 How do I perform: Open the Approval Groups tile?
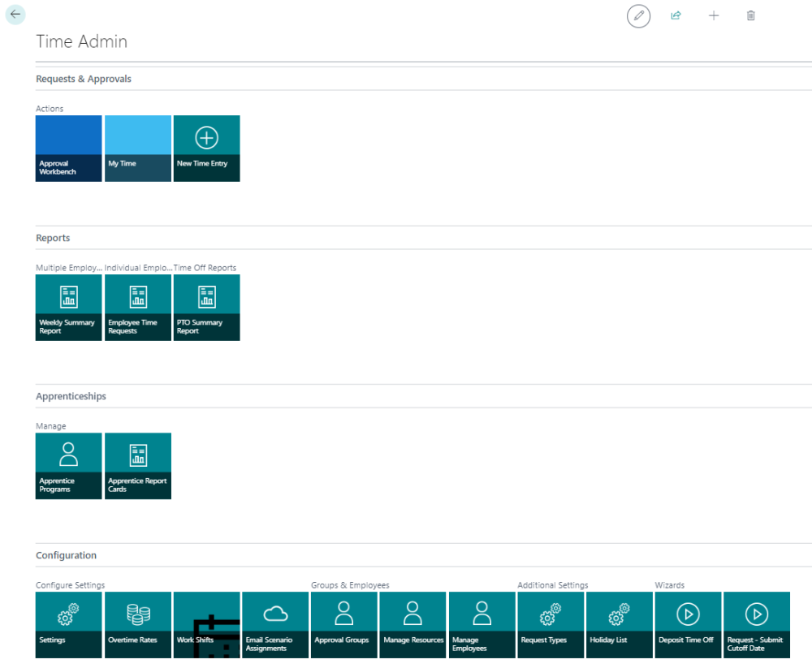344,624
